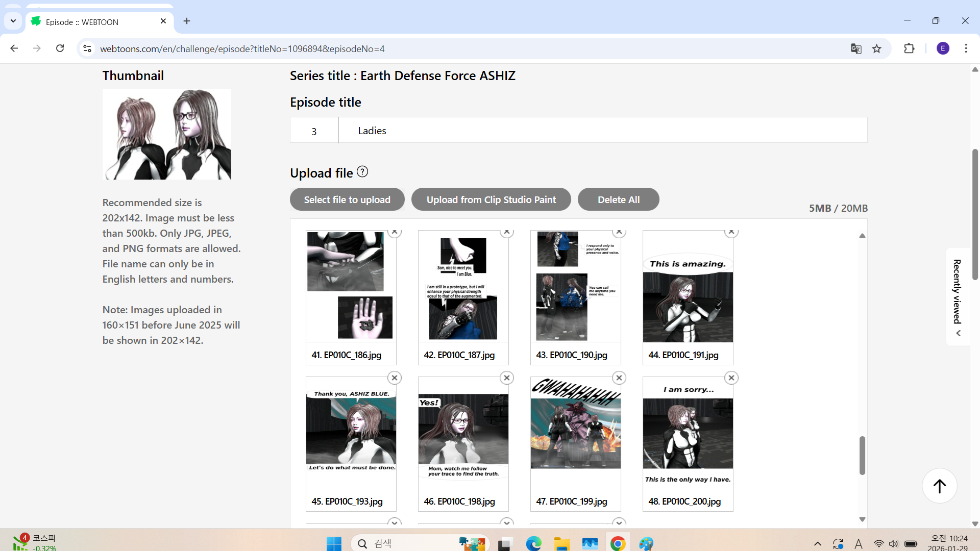The width and height of the screenshot is (980, 551).
Task: View site information icon in address bar
Action: [87, 49]
